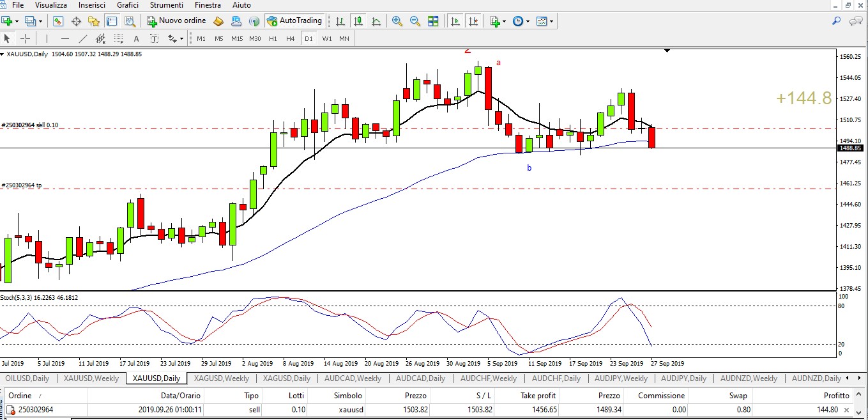Open the Market Watch panel icon
The height and width of the screenshot is (420, 868).
click(58, 21)
